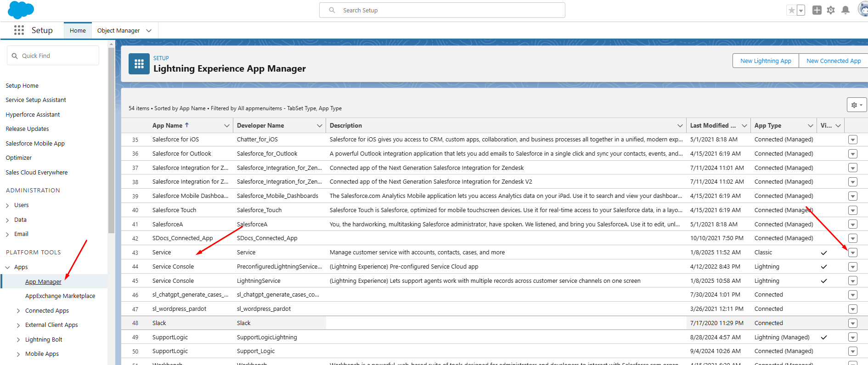Open row actions for sl_wordpress_pardot
Screen dimensions: 868x365
pos(853,309)
